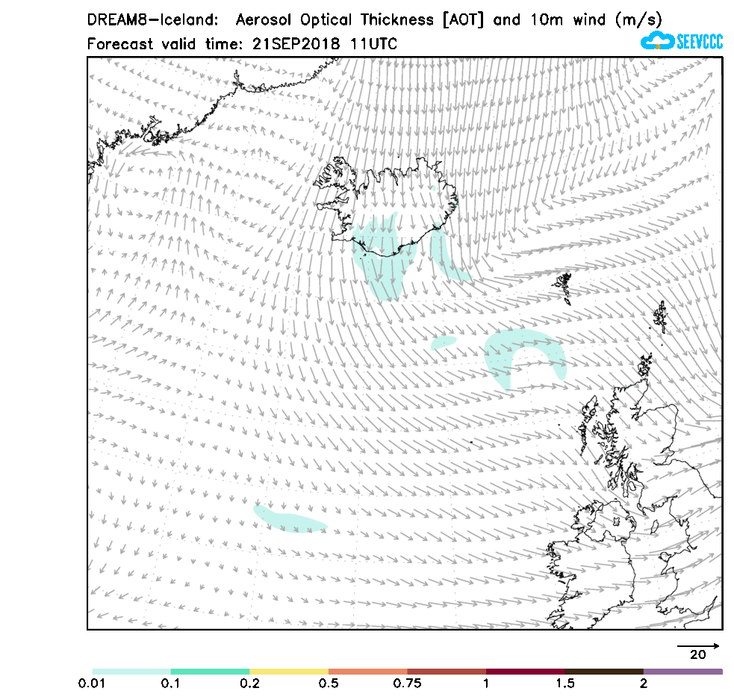Click the SEEVCCC logo text
The height and width of the screenshot is (700, 734).
click(699, 42)
